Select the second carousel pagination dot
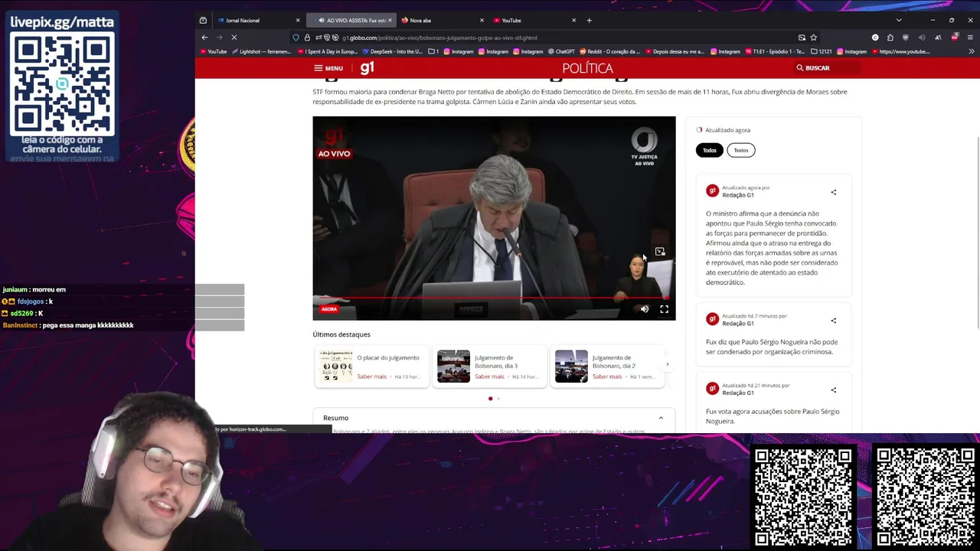 [x=498, y=399]
